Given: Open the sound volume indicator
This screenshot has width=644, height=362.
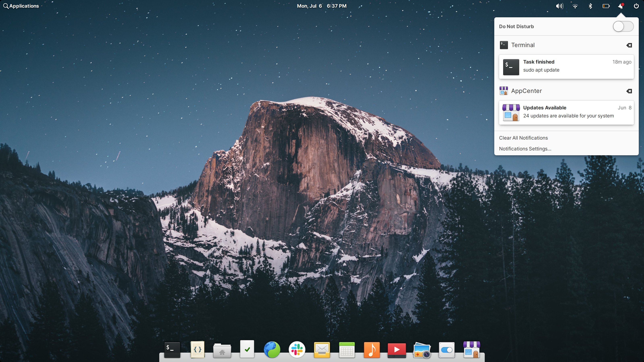Looking at the screenshot, I should [559, 6].
